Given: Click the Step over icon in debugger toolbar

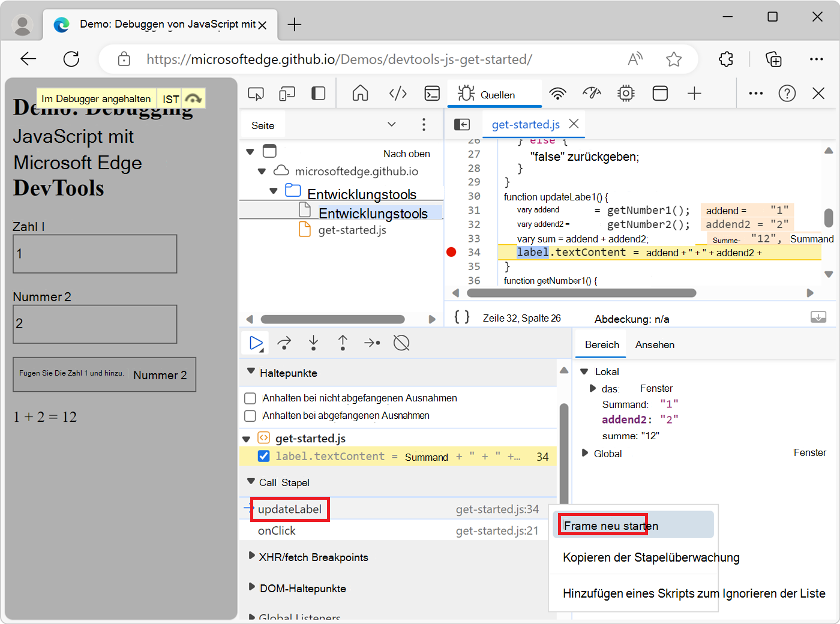Looking at the screenshot, I should tap(284, 343).
